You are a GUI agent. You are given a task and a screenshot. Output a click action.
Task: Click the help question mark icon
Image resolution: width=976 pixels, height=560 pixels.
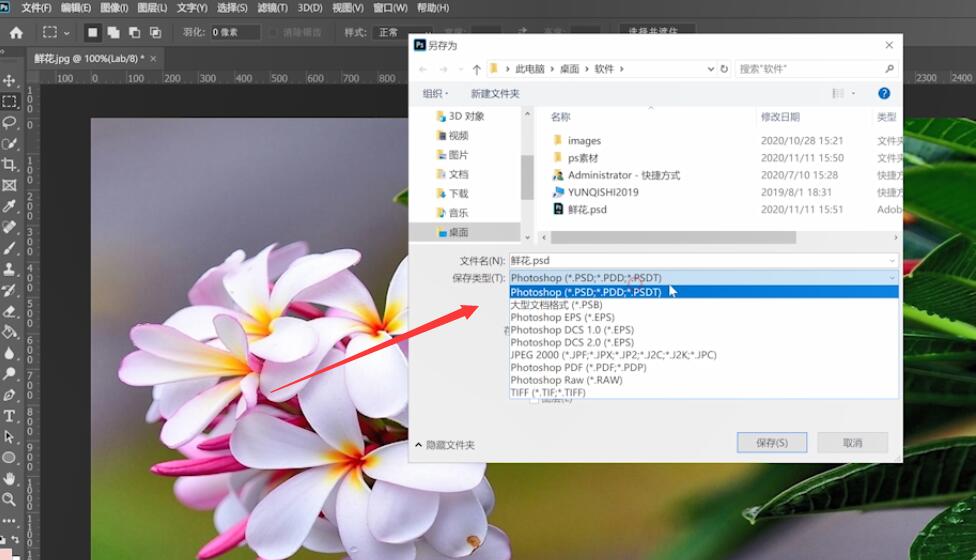[884, 93]
